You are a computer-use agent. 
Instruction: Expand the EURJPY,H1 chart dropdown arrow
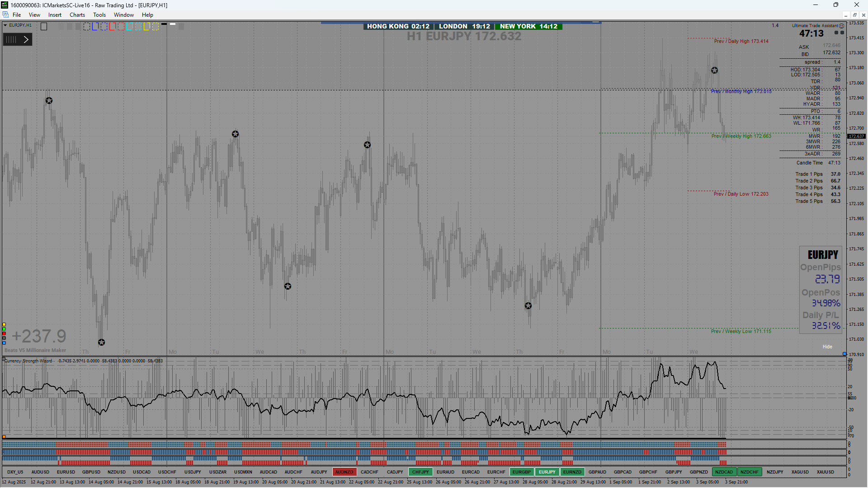click(x=5, y=25)
